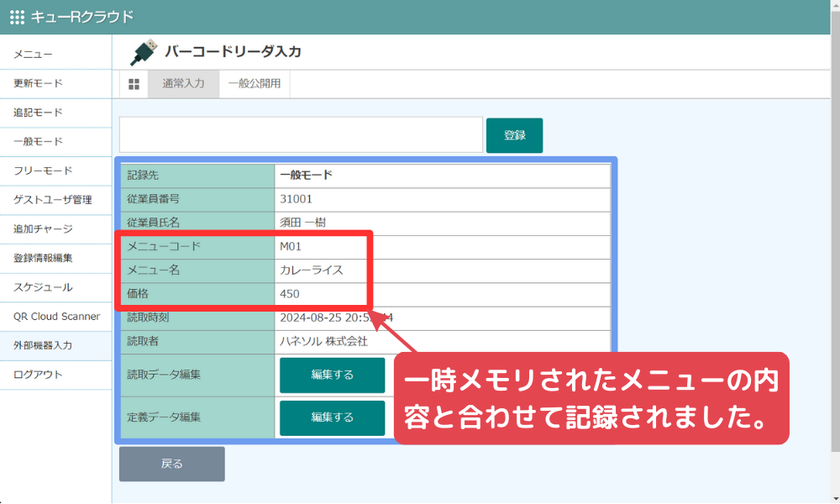Image resolution: width=840 pixels, height=504 pixels.
Task: Click the 従業員番号 label cell
Action: 197,200
